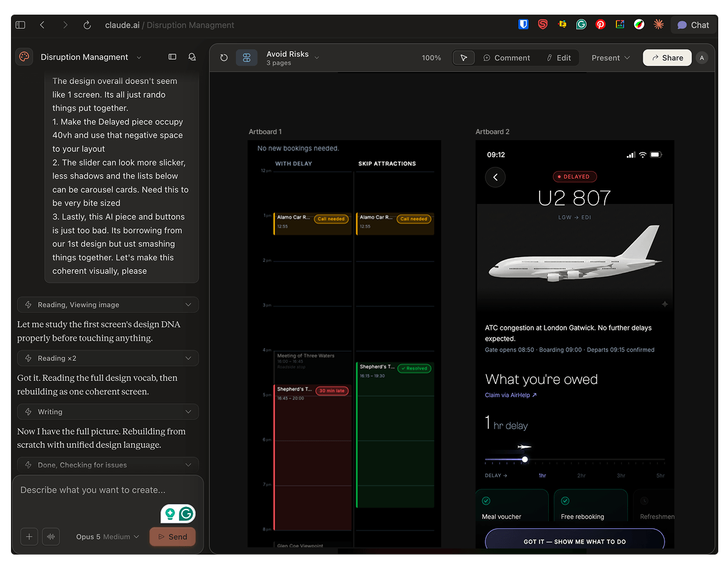Image resolution: width=728 pixels, height=568 pixels.
Task: Toggle the browser sidebar icon
Action: [20, 25]
